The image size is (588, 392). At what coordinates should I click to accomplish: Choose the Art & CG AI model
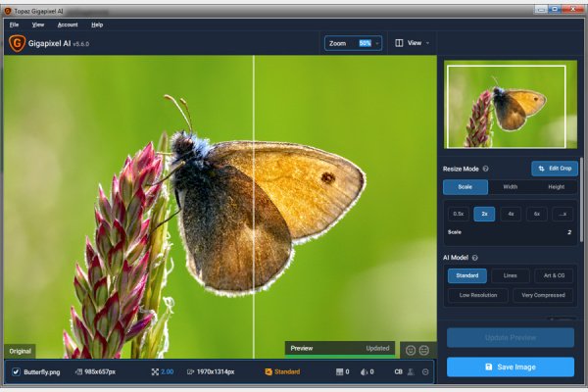pos(554,275)
